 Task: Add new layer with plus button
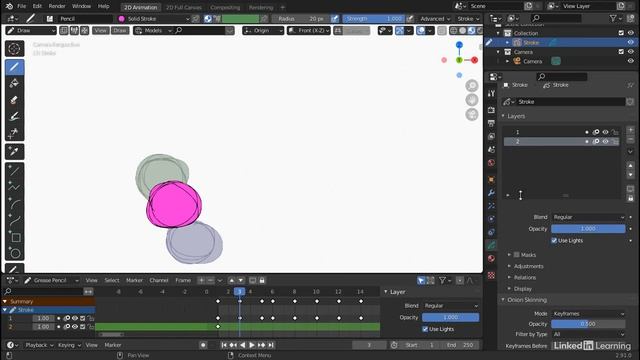point(631,130)
